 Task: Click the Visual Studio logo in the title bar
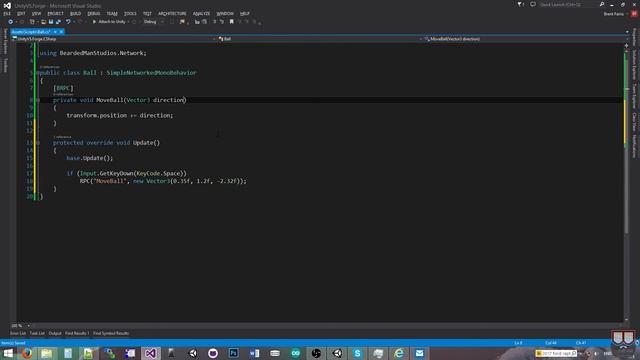7,5
